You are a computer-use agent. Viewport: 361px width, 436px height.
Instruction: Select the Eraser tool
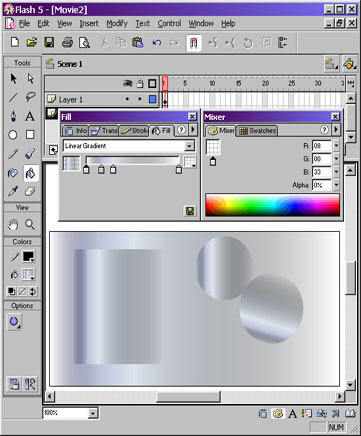tap(30, 191)
